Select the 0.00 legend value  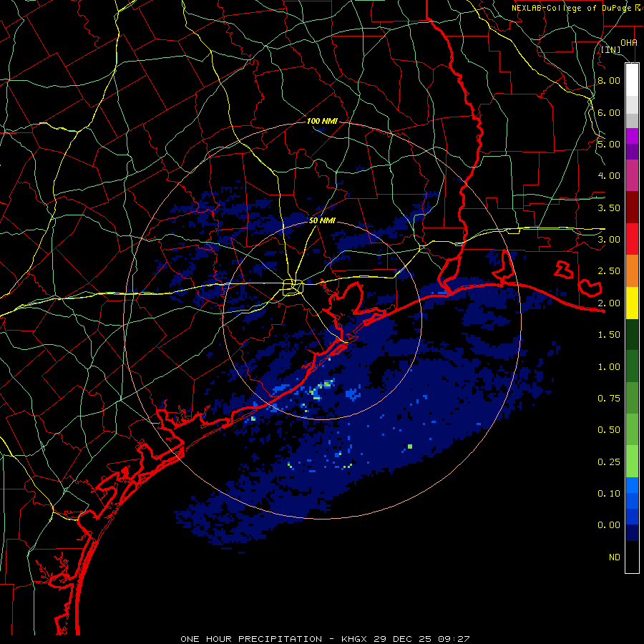(x=609, y=525)
